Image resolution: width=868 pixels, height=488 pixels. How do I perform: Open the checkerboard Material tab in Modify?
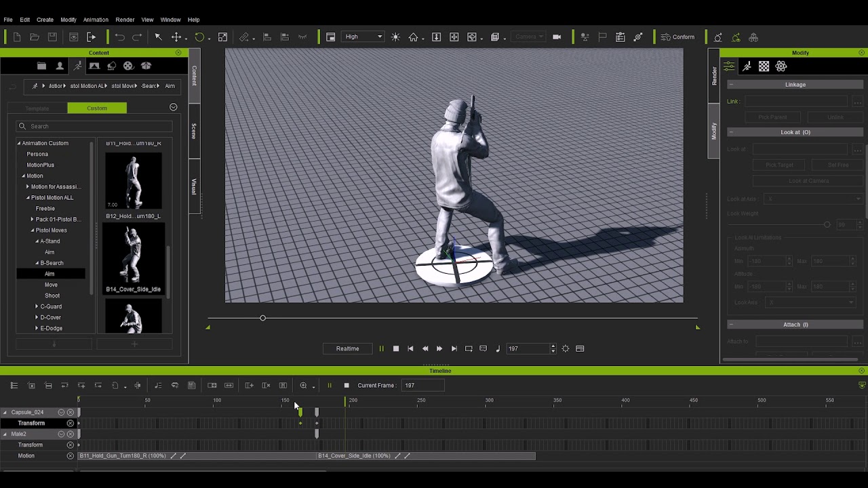tap(764, 66)
